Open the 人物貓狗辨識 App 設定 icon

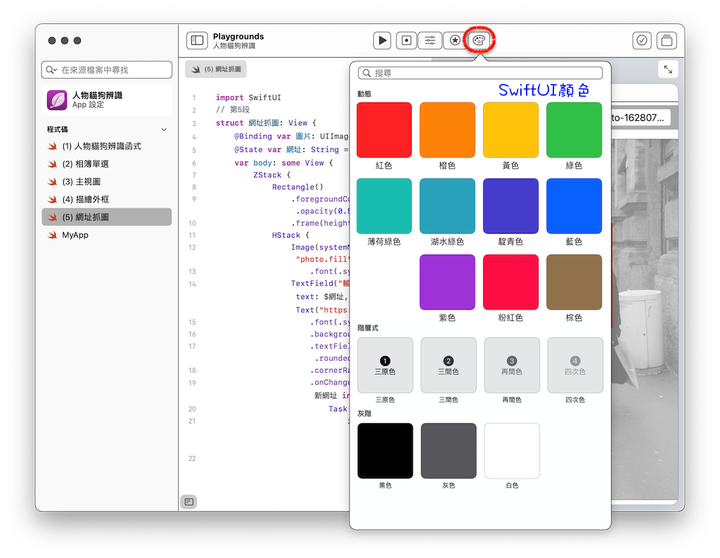(x=57, y=100)
